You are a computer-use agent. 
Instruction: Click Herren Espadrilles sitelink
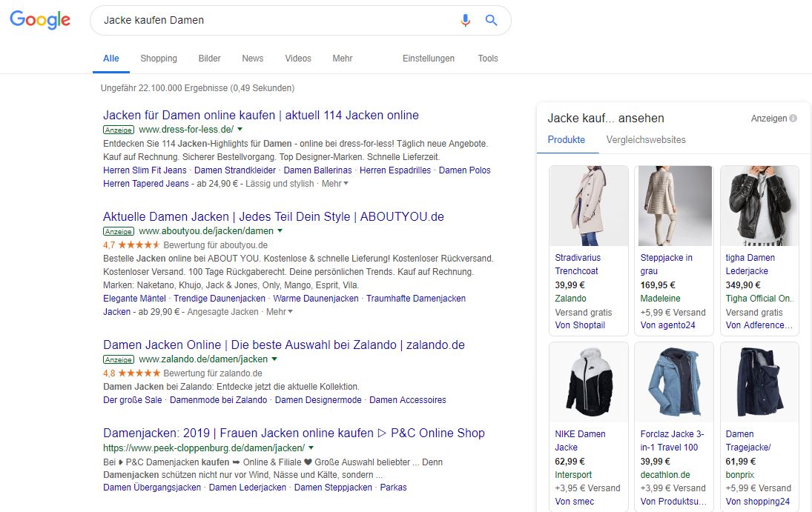395,170
